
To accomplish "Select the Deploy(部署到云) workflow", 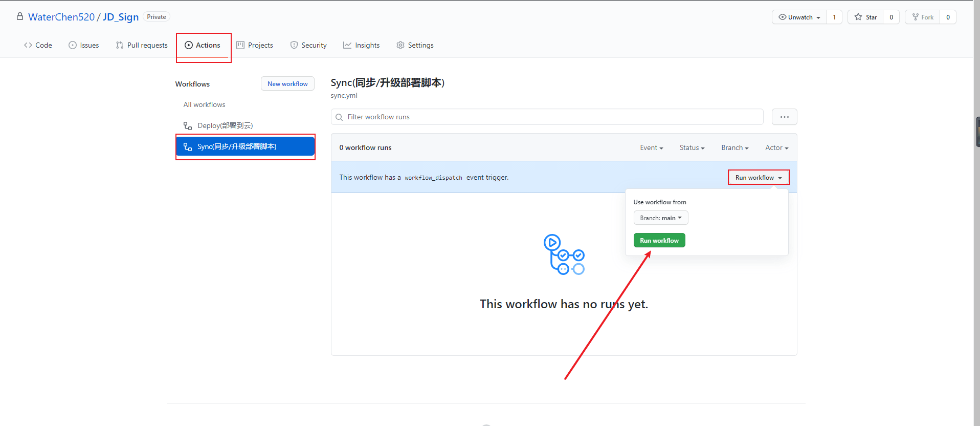I will point(225,125).
